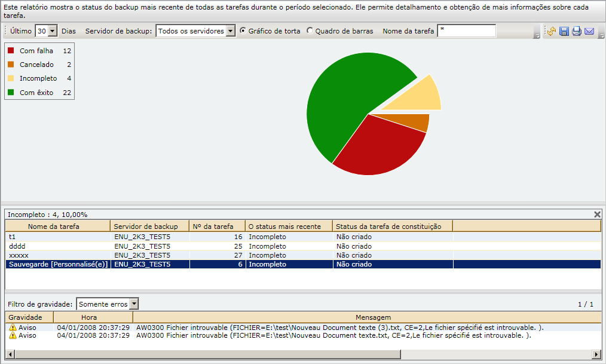This screenshot has height=364, width=606.
Task: Print the report using the printer icon
Action: [x=577, y=31]
